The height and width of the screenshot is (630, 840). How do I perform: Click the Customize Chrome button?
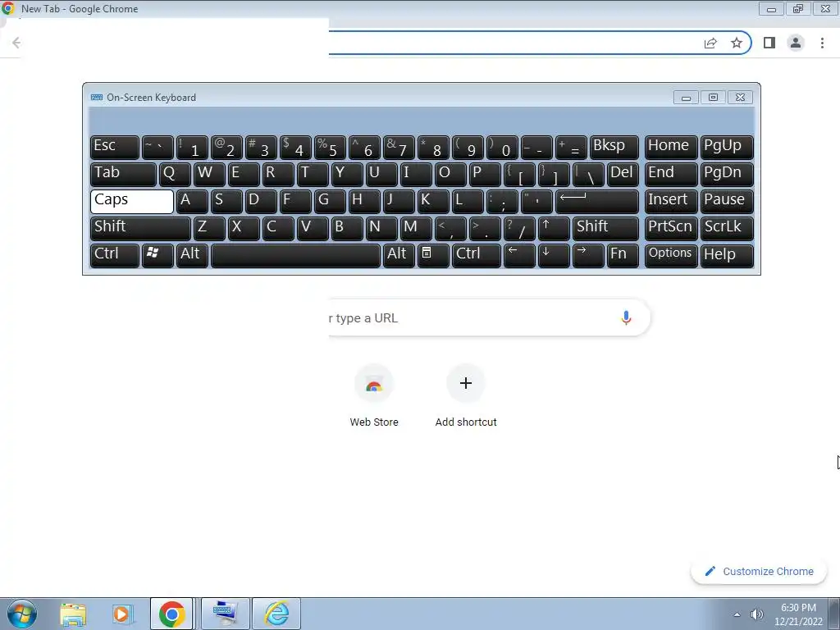pyautogui.click(x=759, y=571)
